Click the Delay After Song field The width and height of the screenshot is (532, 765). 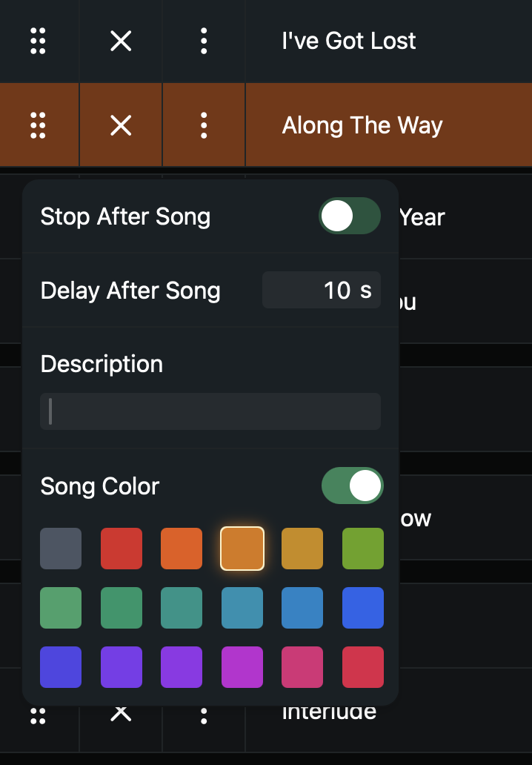click(322, 290)
